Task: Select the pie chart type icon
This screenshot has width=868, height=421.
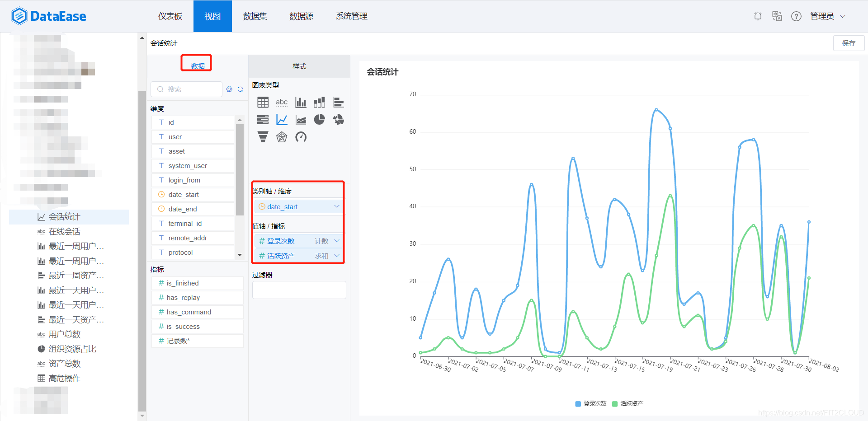Action: [x=319, y=119]
